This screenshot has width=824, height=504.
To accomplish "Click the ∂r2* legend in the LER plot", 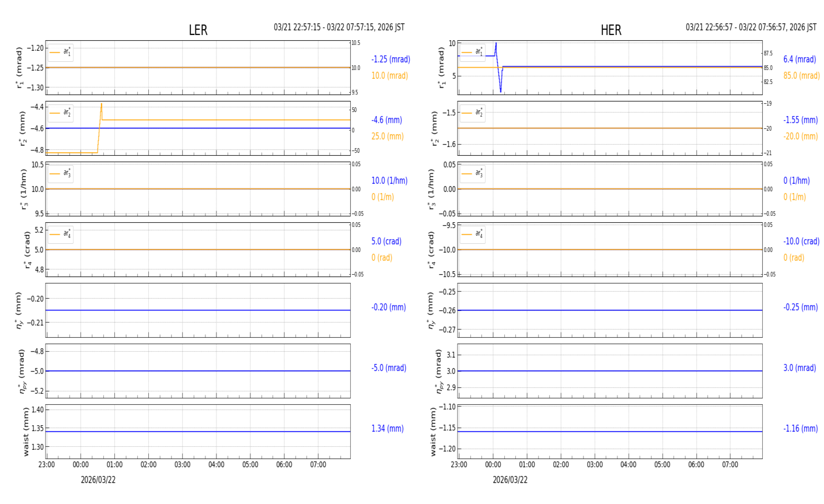I will (x=61, y=113).
